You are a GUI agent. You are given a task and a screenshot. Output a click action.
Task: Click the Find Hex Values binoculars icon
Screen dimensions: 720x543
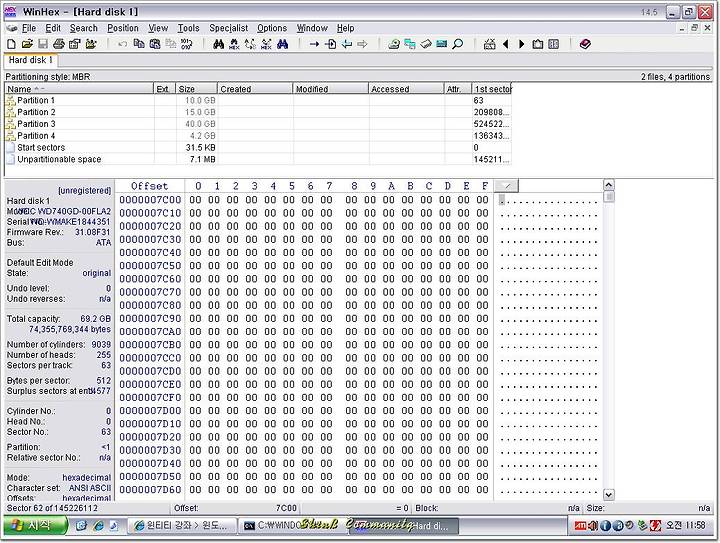pos(234,44)
